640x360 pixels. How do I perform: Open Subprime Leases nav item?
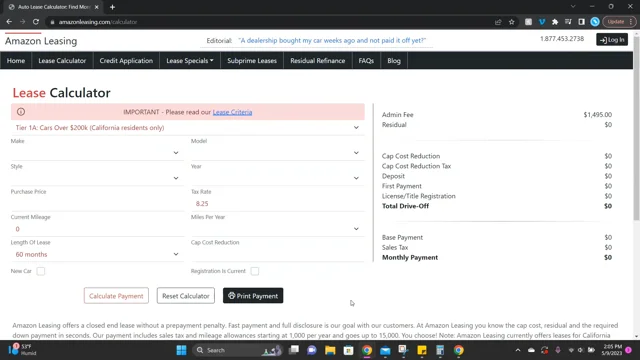[x=252, y=60]
